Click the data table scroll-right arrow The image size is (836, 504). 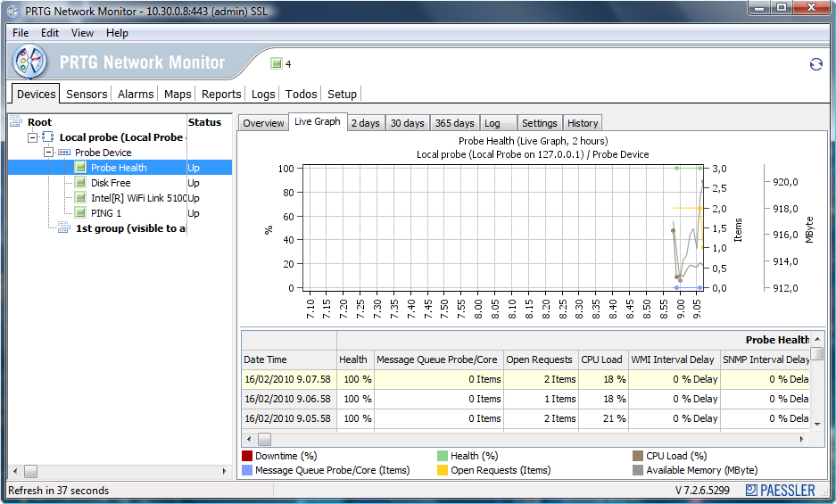coord(801,440)
